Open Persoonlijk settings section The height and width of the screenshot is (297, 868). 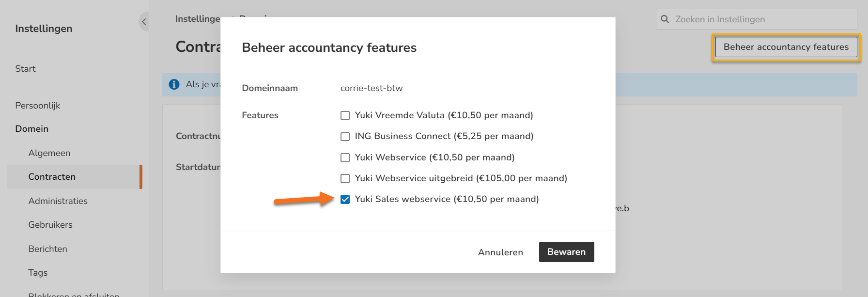[x=38, y=106]
